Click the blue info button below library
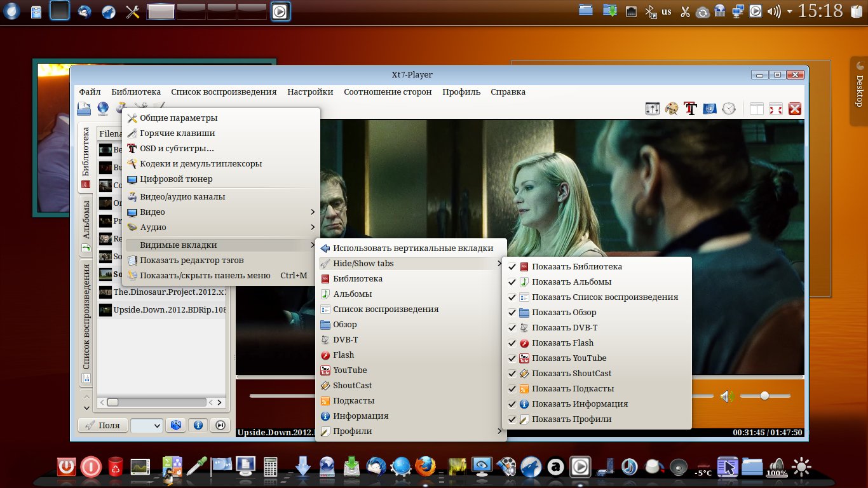Screen dimensions: 868x488 point(198,425)
